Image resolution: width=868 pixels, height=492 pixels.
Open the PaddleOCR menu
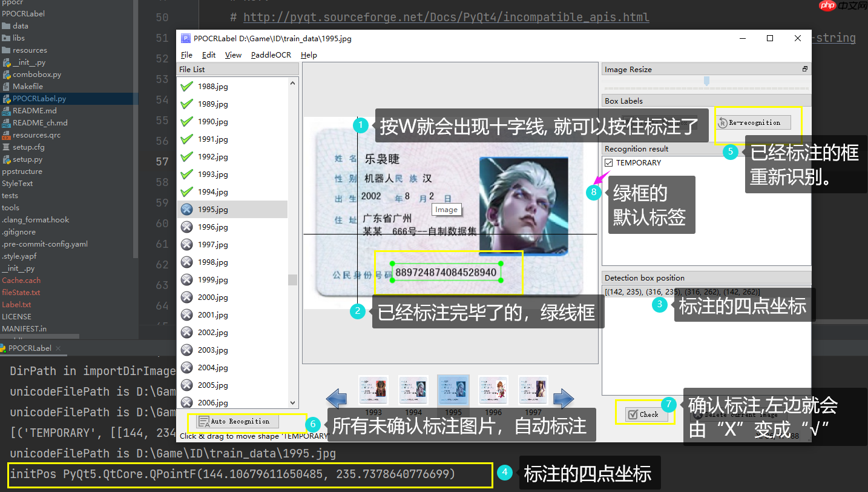click(x=271, y=55)
